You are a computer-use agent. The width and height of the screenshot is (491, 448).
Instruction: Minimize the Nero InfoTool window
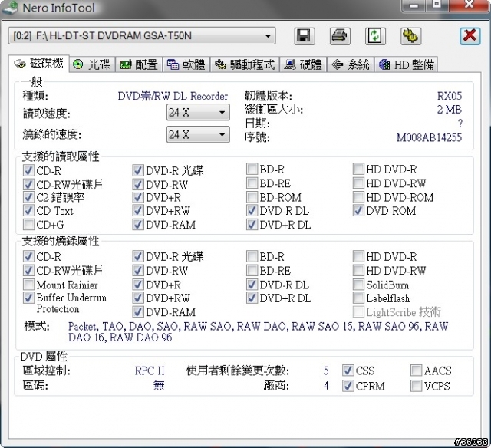414,5
